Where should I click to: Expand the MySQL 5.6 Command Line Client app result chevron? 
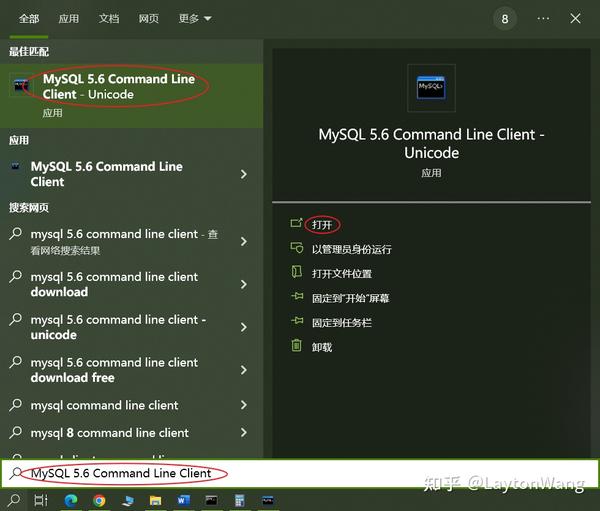tap(243, 174)
